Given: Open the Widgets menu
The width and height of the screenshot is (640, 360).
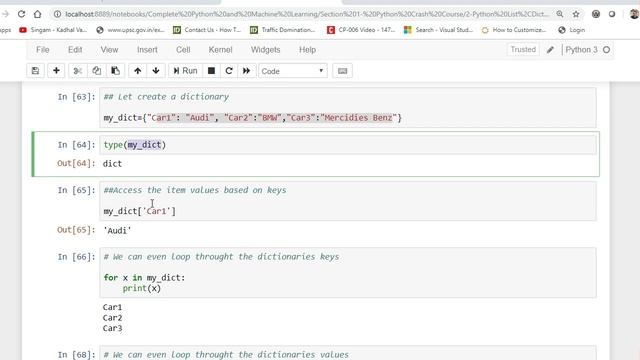Looking at the screenshot, I should 265,50.
